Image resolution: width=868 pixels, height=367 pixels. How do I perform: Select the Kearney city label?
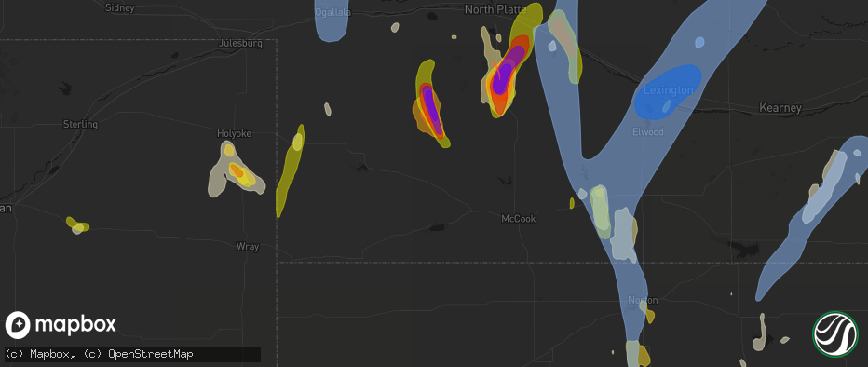(x=780, y=107)
